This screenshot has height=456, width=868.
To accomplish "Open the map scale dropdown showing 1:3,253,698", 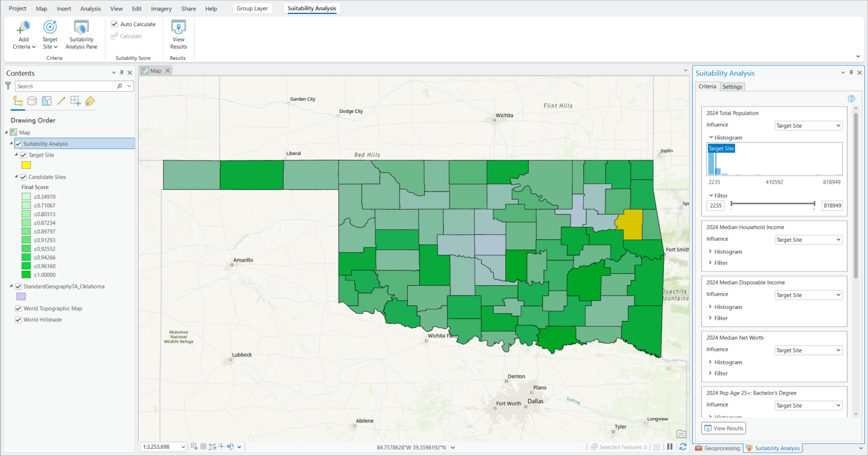I will pos(182,447).
